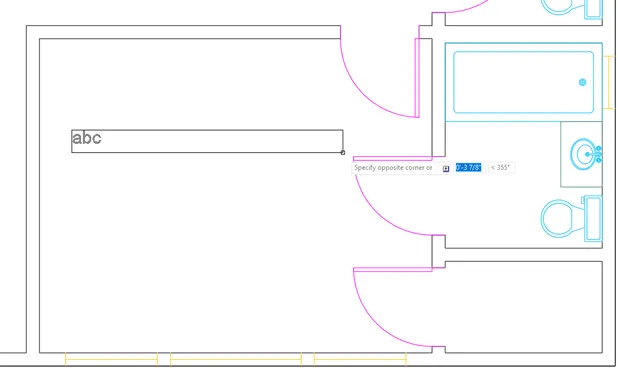Open the dynamic prompt options arrow icon
Viewport: 618px width, 368px height.
pos(446,169)
